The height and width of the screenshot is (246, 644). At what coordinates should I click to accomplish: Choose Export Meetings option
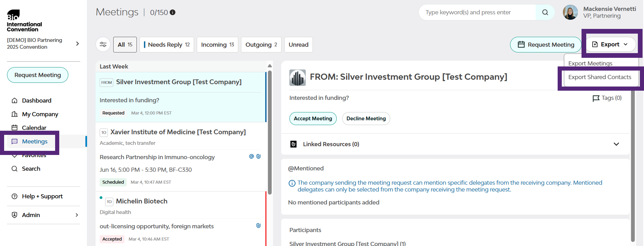point(590,63)
